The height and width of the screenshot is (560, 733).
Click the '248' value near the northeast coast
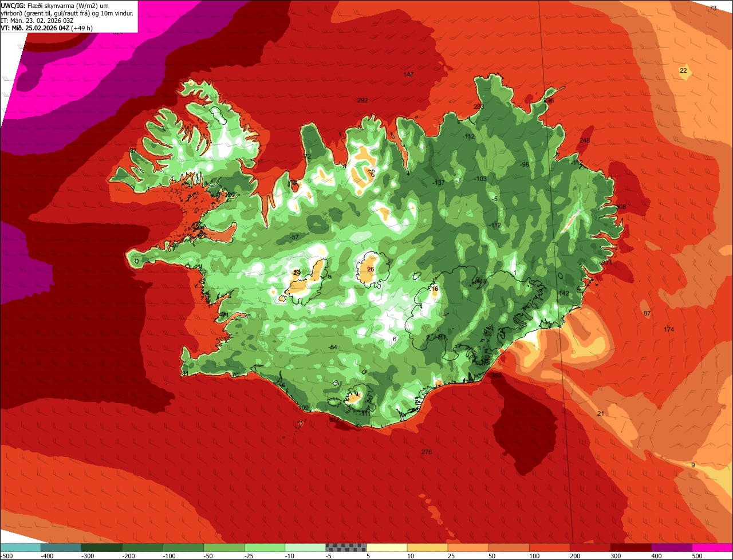(585, 140)
